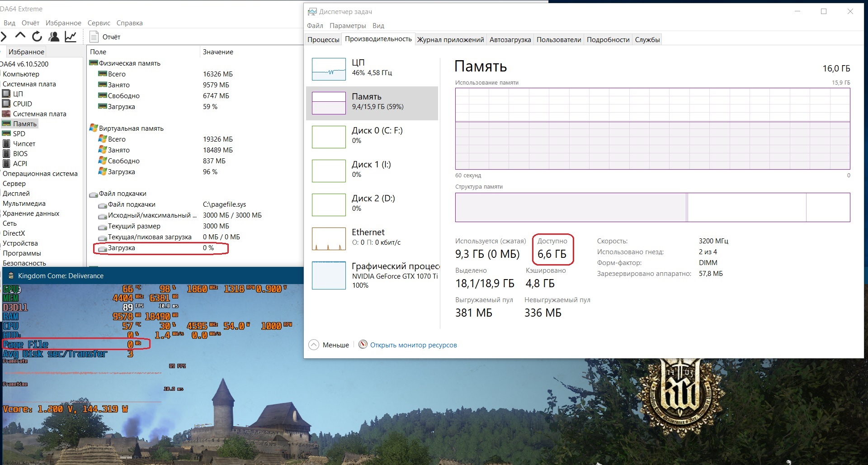Open Мультимедиа category in AIDA64 tree

click(24, 203)
